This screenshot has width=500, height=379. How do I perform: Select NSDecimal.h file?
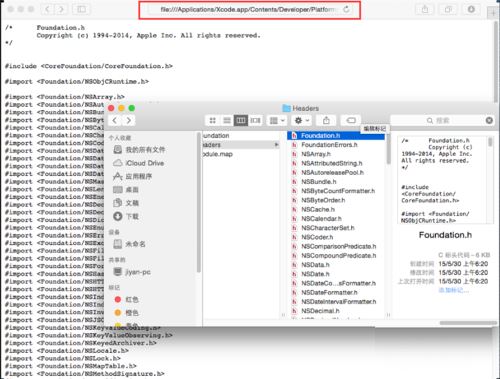(x=337, y=311)
